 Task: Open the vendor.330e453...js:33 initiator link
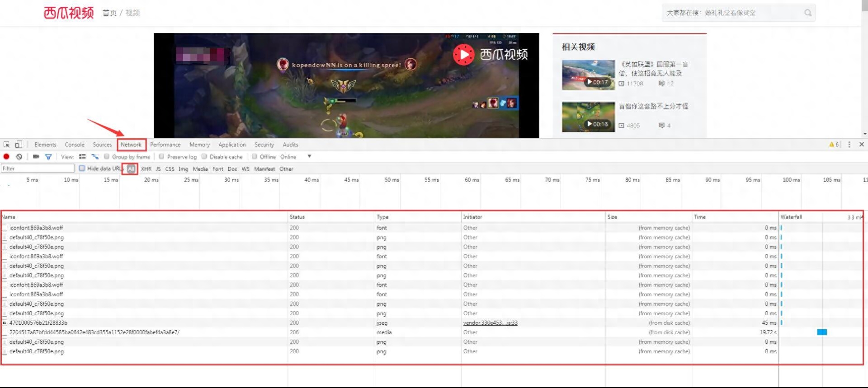490,323
